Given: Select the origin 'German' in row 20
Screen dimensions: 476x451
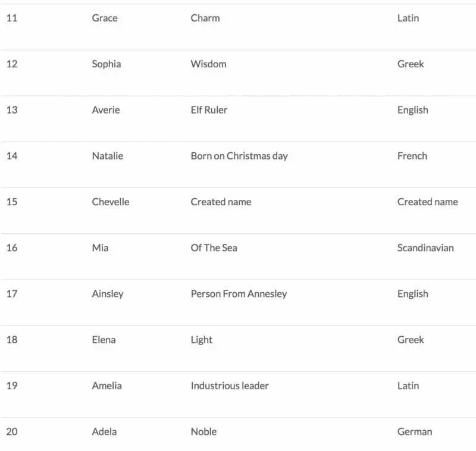Looking at the screenshot, I should point(415,431).
